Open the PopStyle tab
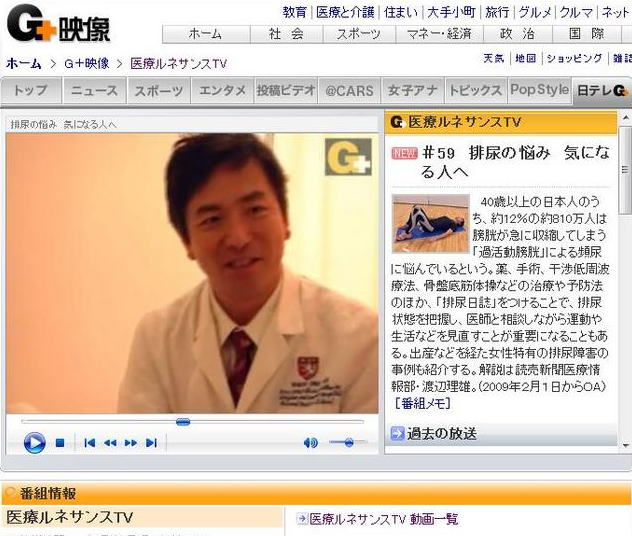This screenshot has height=536, width=632. (x=539, y=89)
